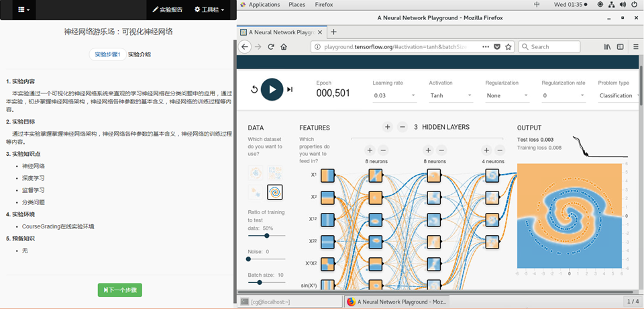Viewport: 644px width, 309px height.
Task: Open the Wed 01:35 clock
Action: pyautogui.click(x=570, y=5)
